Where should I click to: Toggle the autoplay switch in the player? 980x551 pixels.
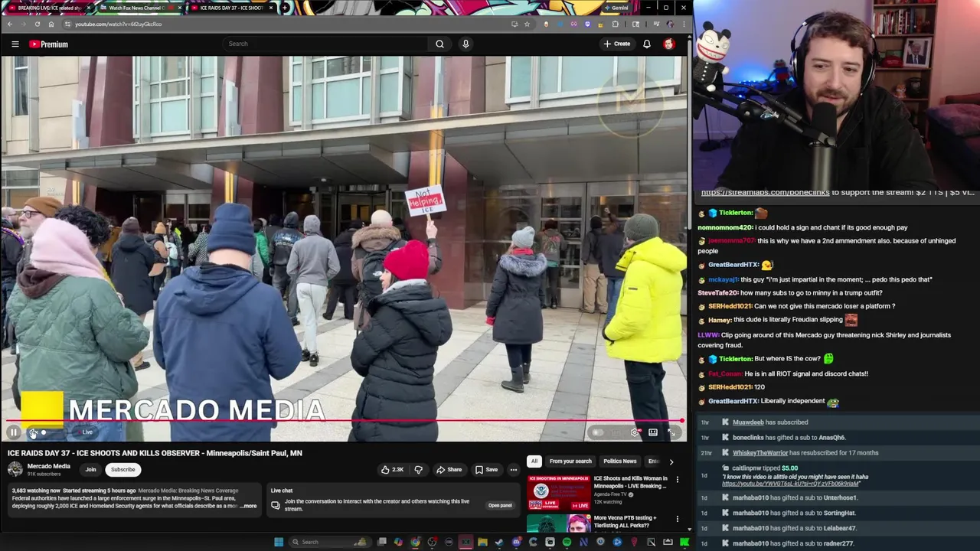point(597,432)
